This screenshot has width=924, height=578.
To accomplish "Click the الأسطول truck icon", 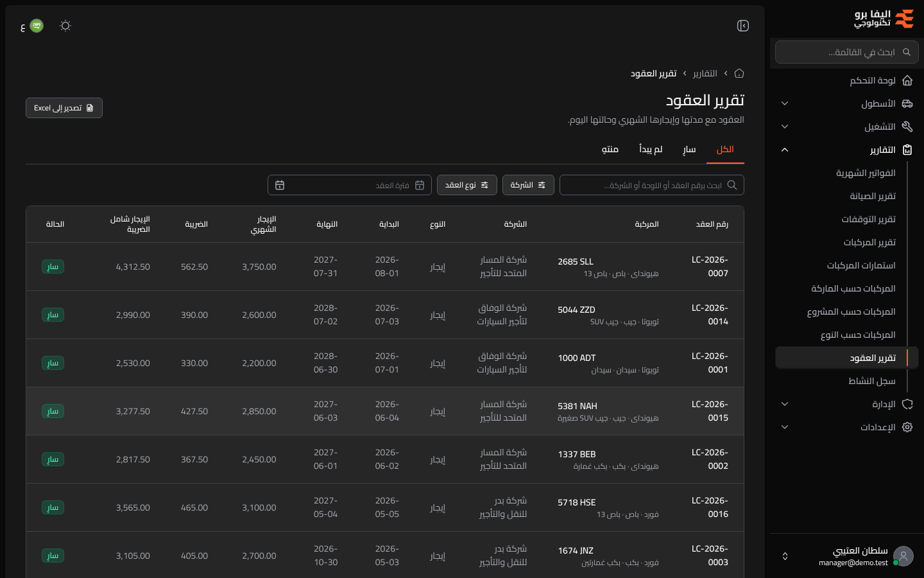I will click(x=907, y=103).
